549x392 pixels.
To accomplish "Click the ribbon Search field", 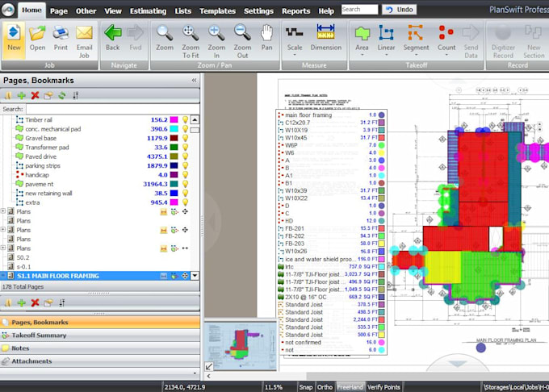I will click(x=359, y=10).
